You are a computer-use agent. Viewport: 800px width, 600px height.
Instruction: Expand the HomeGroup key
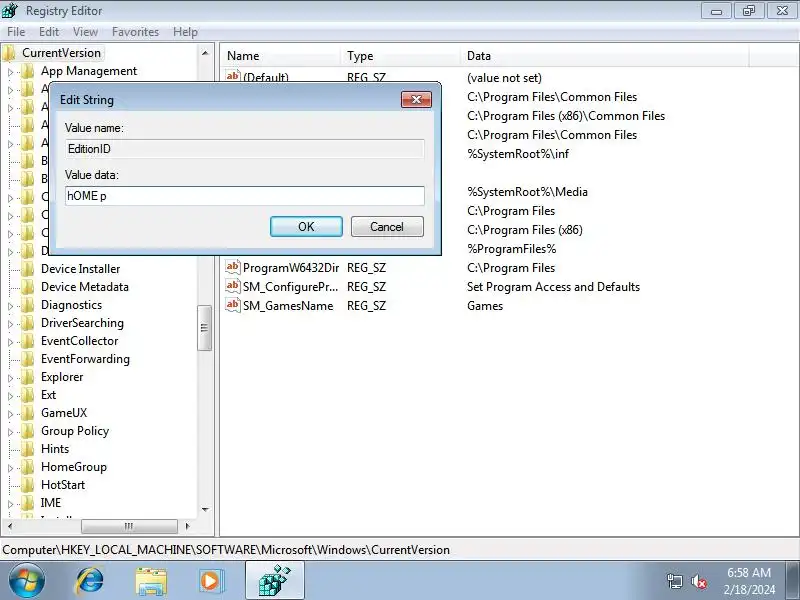10,468
